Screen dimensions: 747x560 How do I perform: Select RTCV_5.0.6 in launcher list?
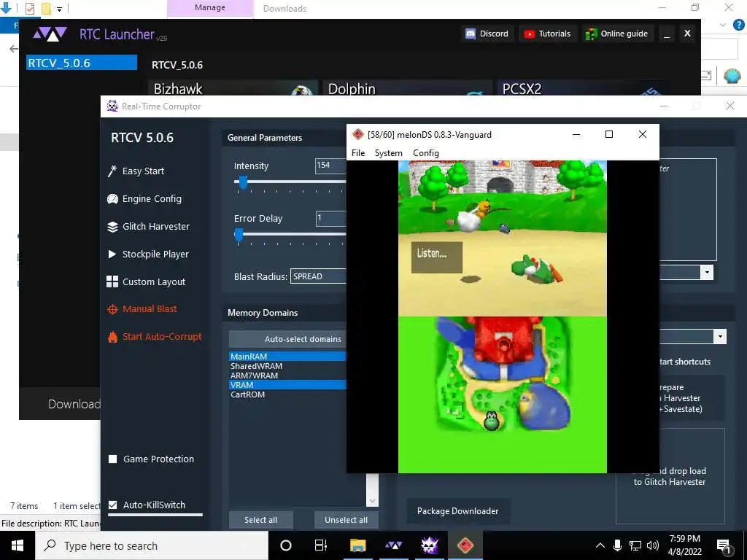82,63
